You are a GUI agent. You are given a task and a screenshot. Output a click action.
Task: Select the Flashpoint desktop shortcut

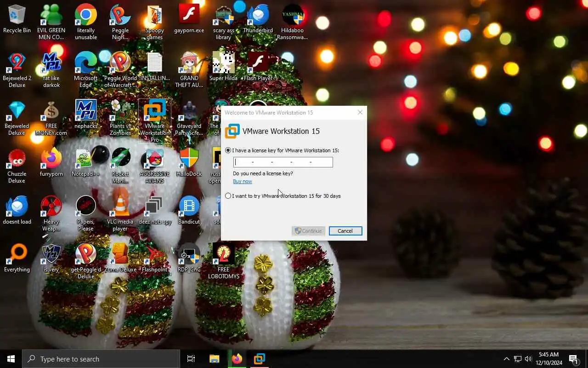click(x=155, y=259)
